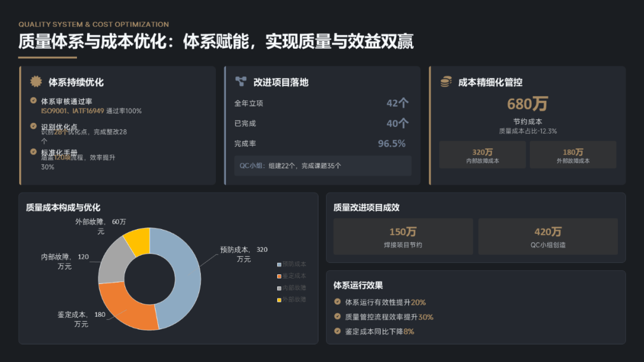Click check icon beside 体系运行有效性提升20%

[338, 302]
